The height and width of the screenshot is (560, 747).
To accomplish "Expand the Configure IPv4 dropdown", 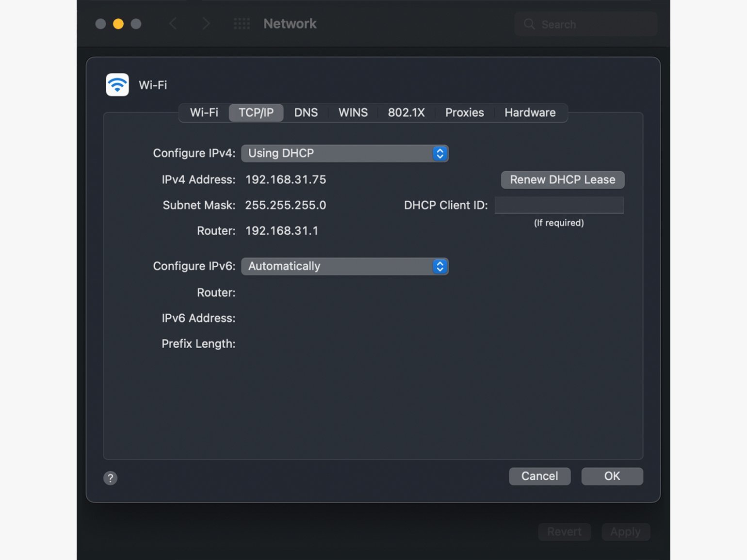I will pyautogui.click(x=344, y=153).
